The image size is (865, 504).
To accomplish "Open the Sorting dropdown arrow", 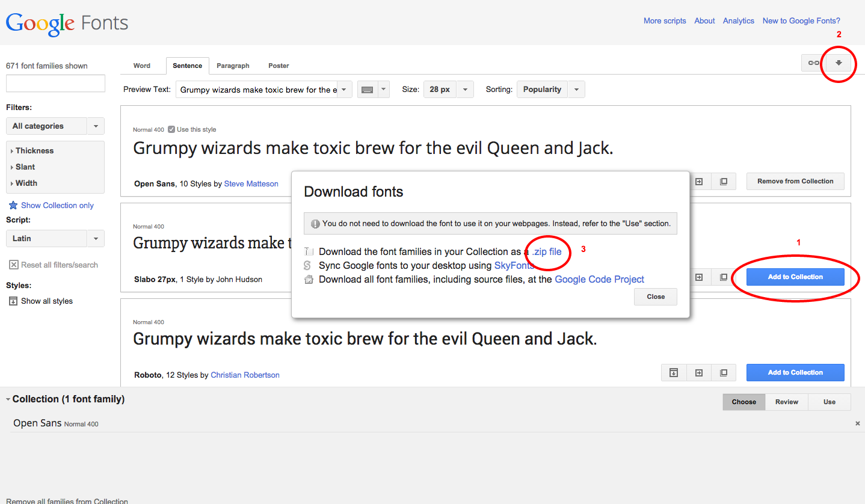I will point(576,90).
